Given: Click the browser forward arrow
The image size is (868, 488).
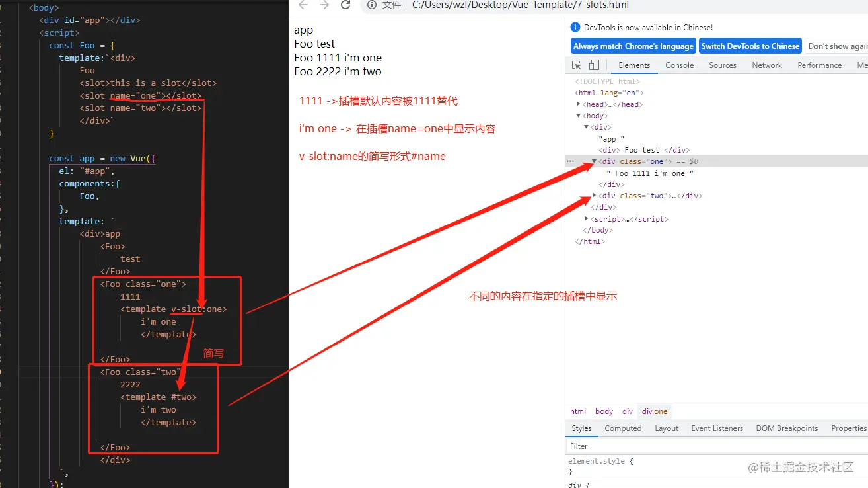Looking at the screenshot, I should click(x=324, y=5).
